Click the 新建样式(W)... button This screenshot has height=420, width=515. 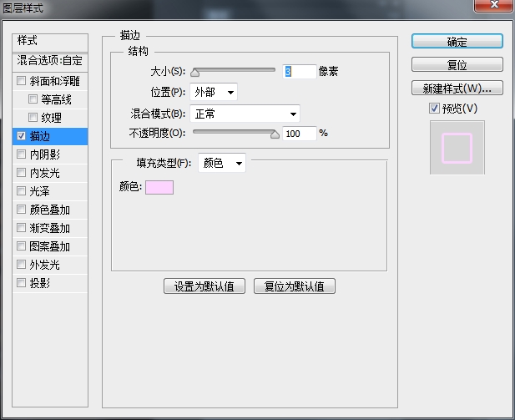click(x=457, y=88)
